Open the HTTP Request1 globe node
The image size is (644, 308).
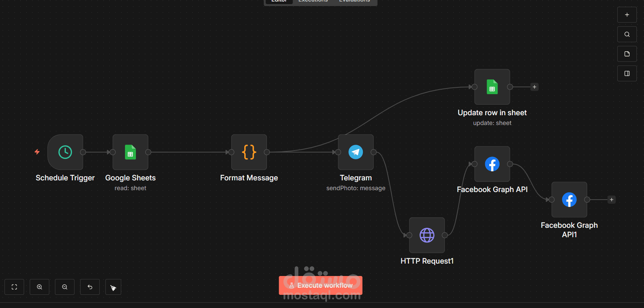pos(427,235)
